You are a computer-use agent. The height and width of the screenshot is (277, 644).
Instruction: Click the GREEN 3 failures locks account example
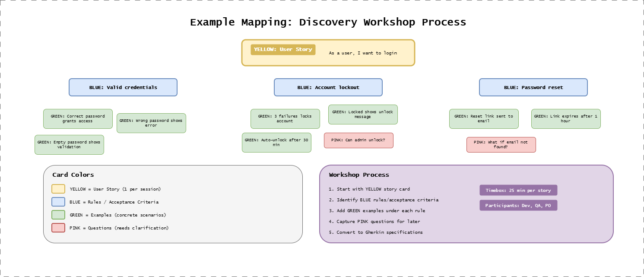(285, 119)
